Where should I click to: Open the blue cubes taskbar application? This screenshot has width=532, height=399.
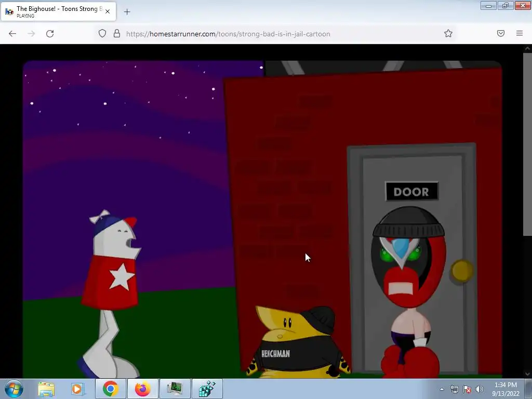click(x=207, y=389)
